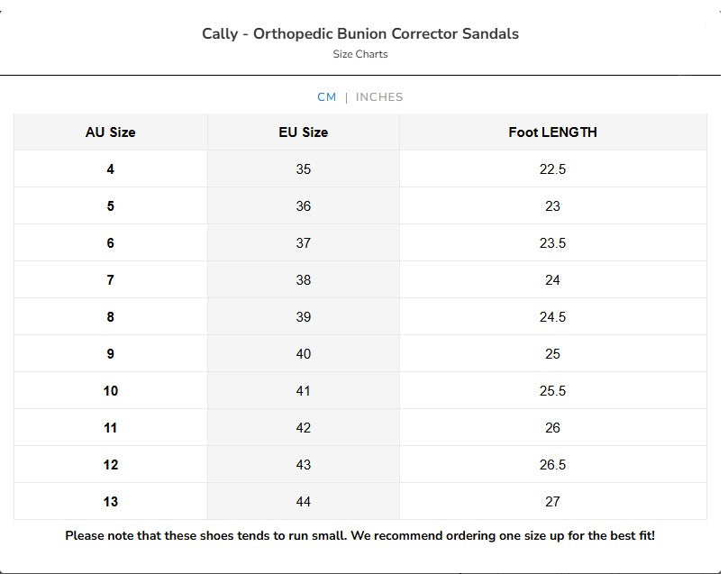Switch the size chart to INCHES
This screenshot has width=728, height=574.
[x=379, y=96]
